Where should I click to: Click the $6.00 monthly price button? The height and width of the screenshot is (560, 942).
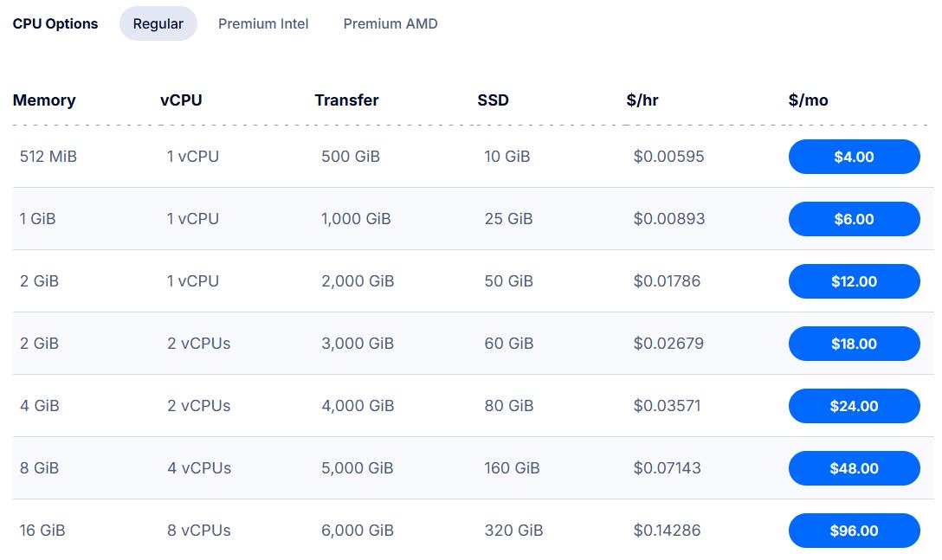tap(854, 219)
